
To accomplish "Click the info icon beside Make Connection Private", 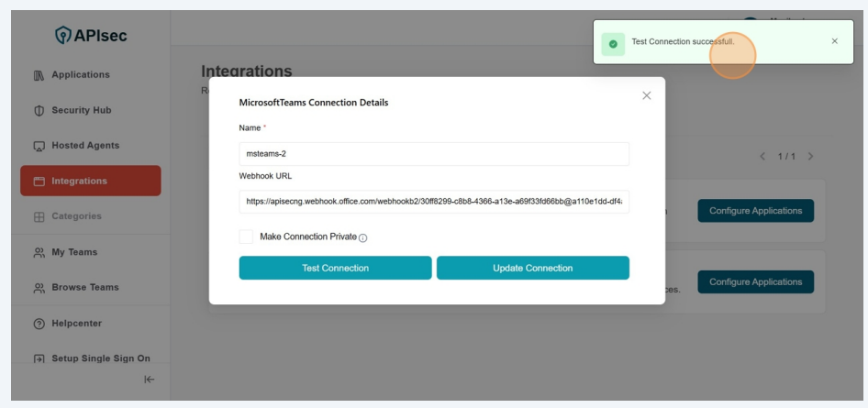I will (363, 237).
